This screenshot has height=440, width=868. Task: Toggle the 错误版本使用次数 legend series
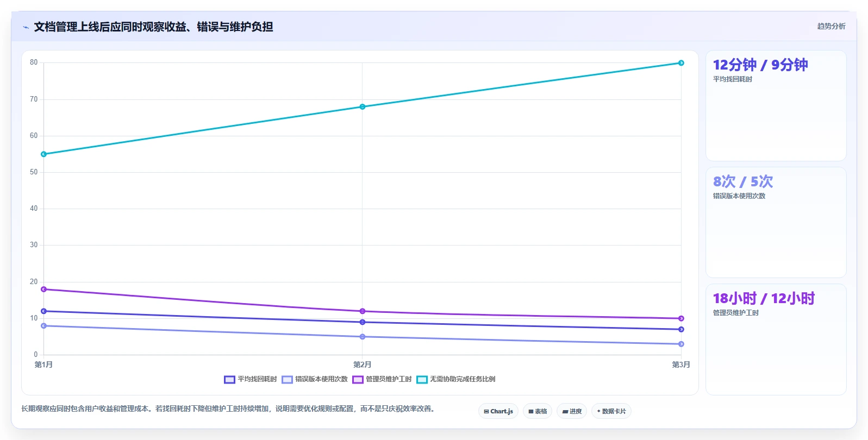pos(315,379)
